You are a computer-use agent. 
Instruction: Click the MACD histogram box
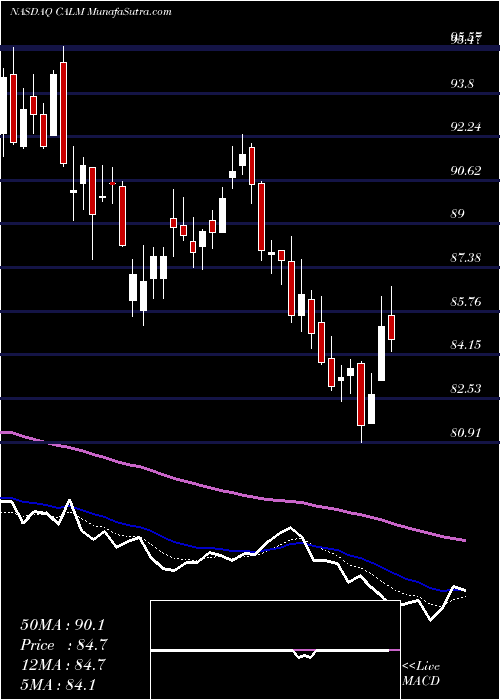[275, 650]
